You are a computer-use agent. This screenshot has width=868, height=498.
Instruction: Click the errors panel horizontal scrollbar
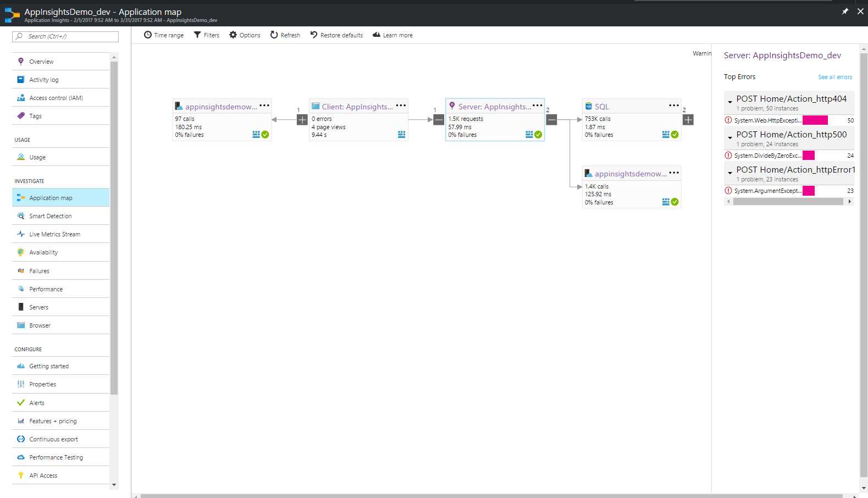point(788,202)
